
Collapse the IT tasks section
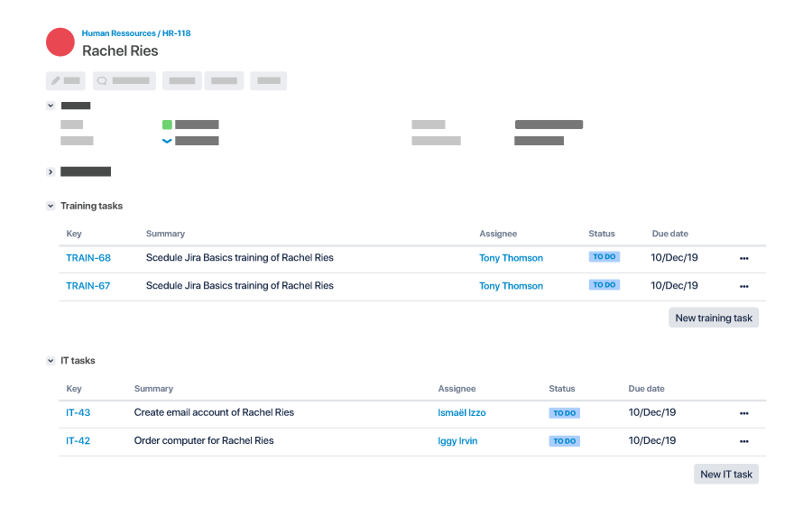pos(51,361)
